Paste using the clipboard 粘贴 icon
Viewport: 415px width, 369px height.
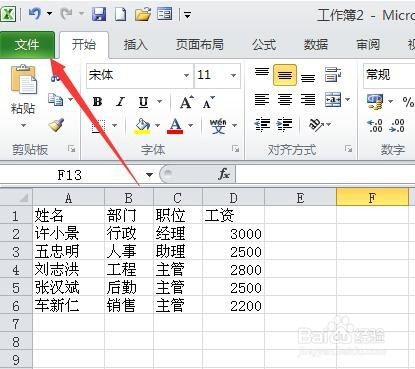[23, 80]
